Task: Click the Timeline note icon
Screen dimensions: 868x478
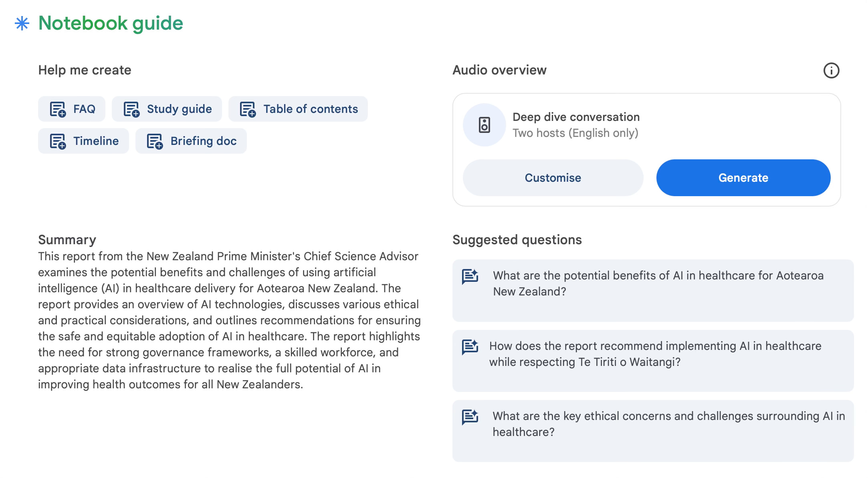Action: (58, 141)
